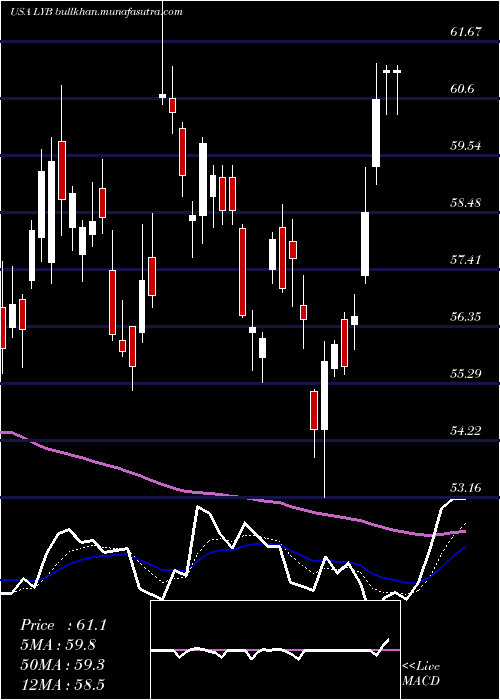Viewport: 500px width, 700px height.
Task: Click the 50MA : 59.3 readout
Action: [x=62, y=664]
